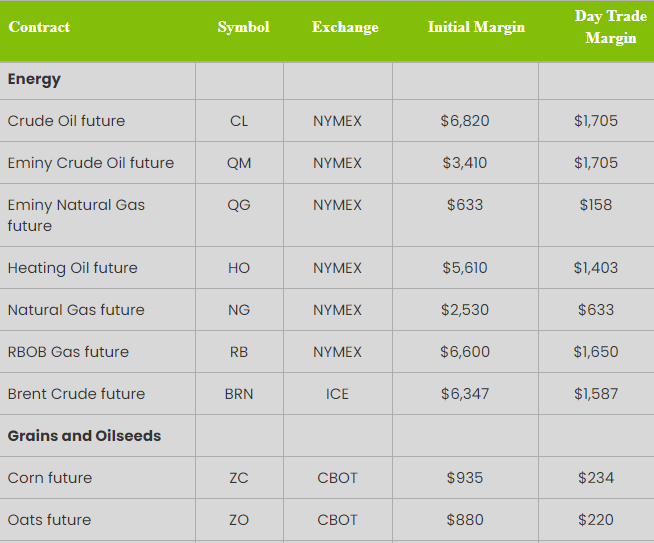Click the Contract column header
Screen dimensions: 654x543
pyautogui.click(x=39, y=27)
